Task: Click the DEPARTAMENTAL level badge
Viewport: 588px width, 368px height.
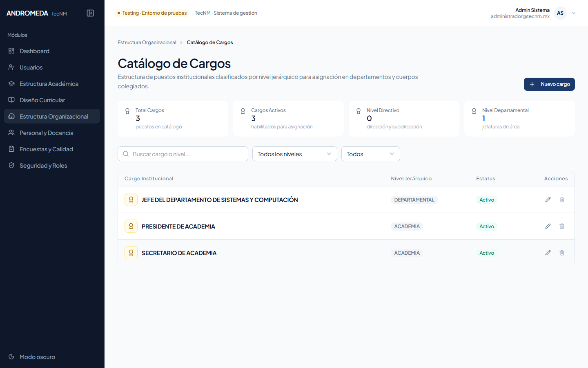Action: point(414,200)
